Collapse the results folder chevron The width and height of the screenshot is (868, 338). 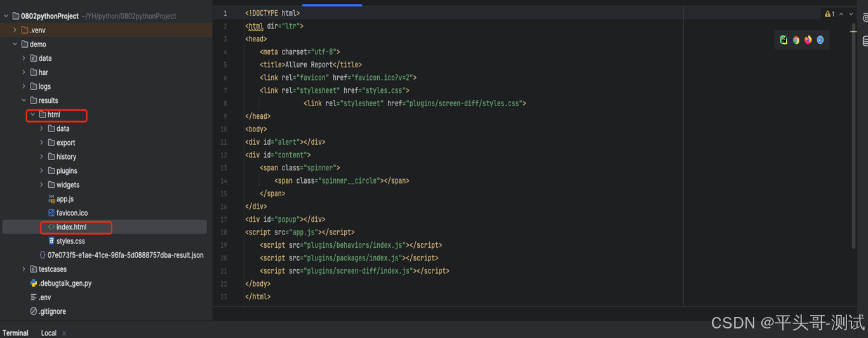pyautogui.click(x=24, y=100)
